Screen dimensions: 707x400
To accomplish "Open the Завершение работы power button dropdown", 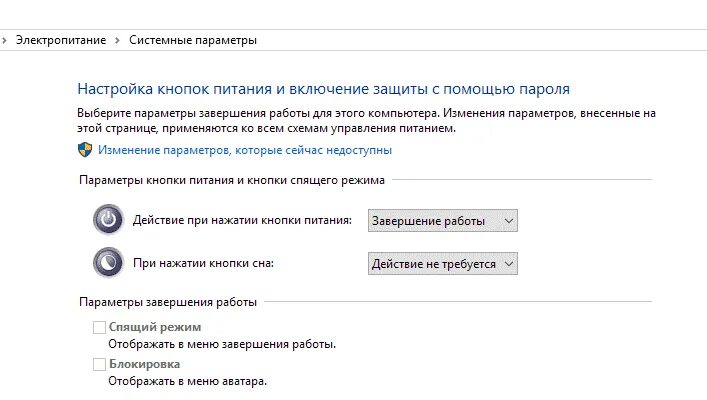I will [442, 220].
